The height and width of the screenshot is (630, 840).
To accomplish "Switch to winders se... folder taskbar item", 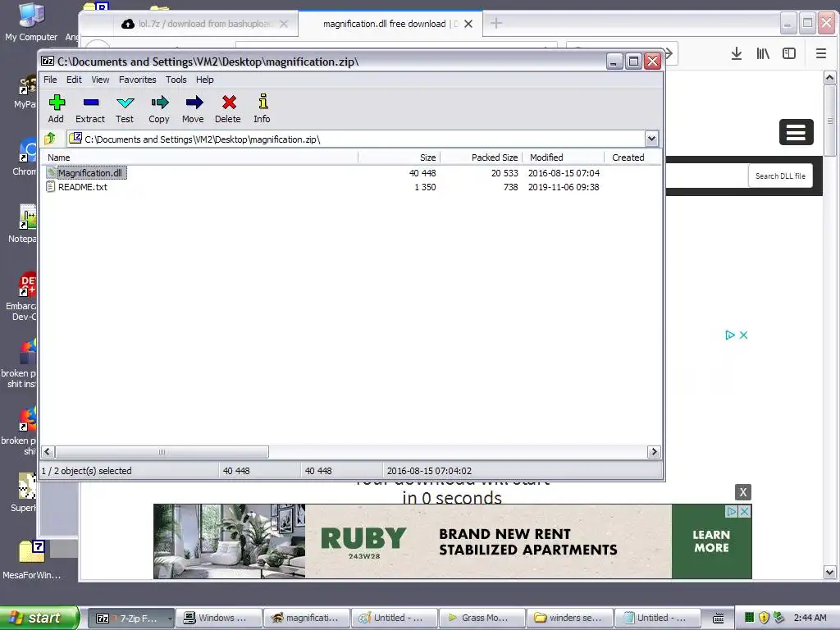I will [x=570, y=619].
